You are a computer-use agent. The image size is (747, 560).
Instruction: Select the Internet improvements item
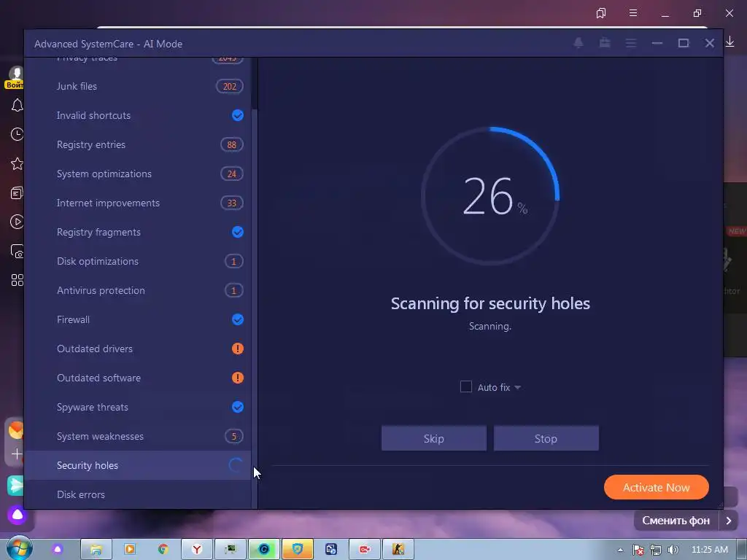tap(137, 203)
